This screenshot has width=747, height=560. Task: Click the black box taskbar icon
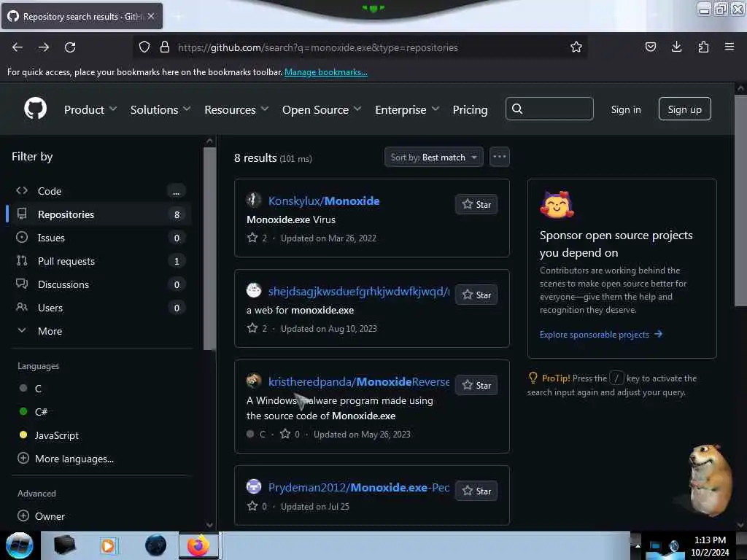64,545
